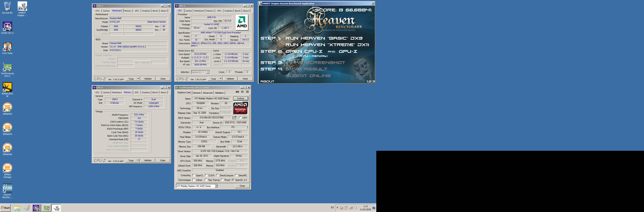Click the Base Board Version field

click(x=157, y=22)
